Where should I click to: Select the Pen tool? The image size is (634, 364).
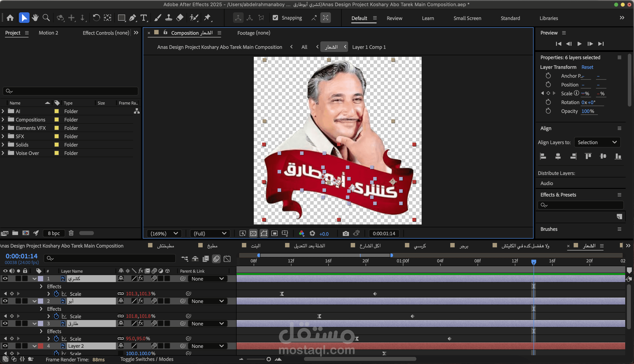(x=132, y=18)
